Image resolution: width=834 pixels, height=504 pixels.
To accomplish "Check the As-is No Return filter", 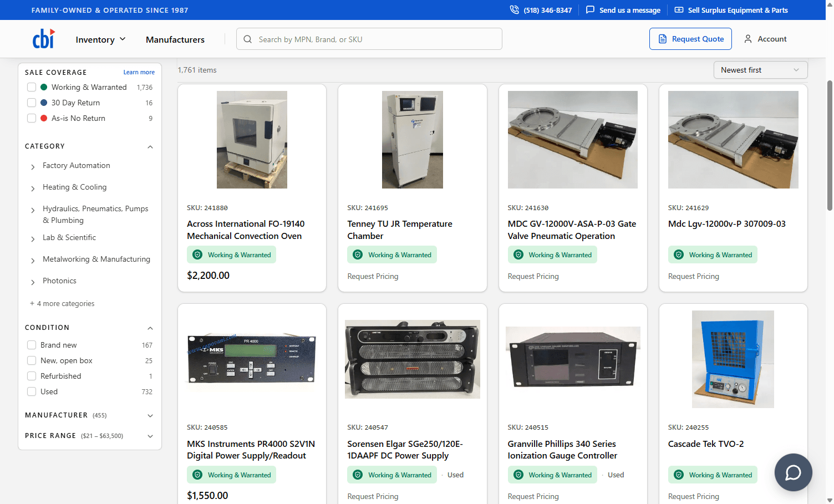I will tap(32, 118).
